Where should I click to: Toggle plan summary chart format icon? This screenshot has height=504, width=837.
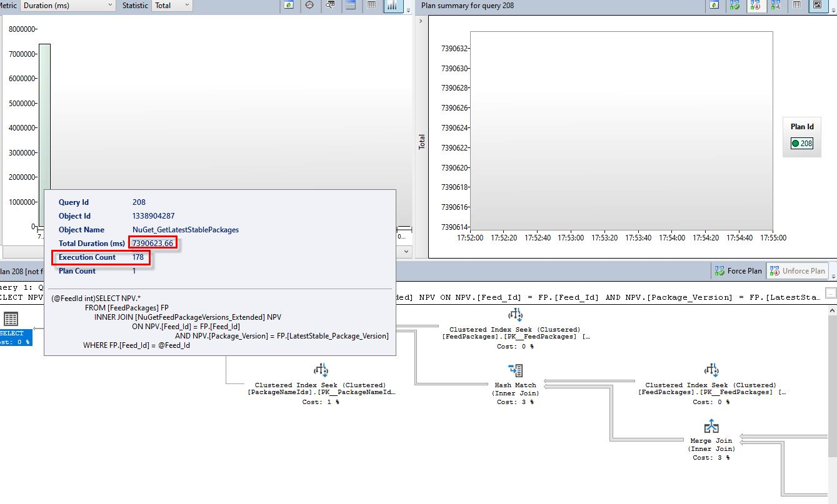coord(818,5)
